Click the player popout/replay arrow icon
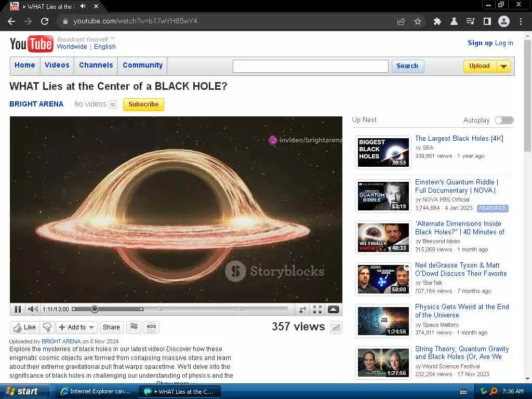532x399 pixels. click(302, 309)
